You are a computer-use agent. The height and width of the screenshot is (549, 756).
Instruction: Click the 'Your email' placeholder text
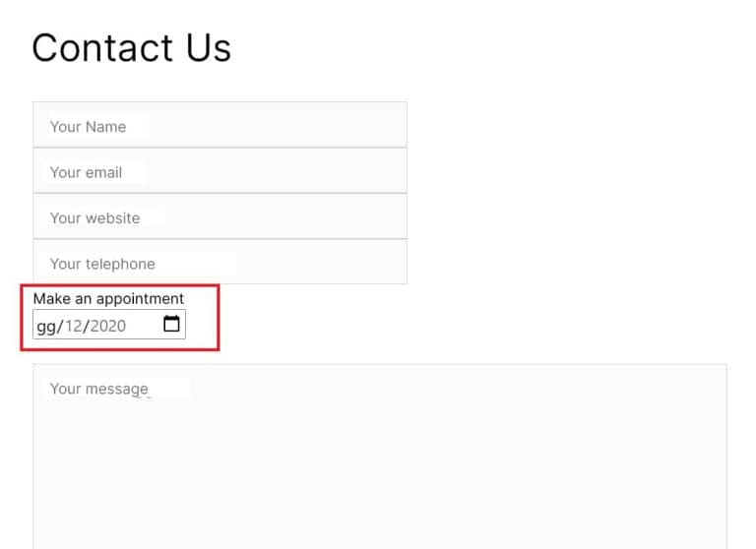coord(86,172)
